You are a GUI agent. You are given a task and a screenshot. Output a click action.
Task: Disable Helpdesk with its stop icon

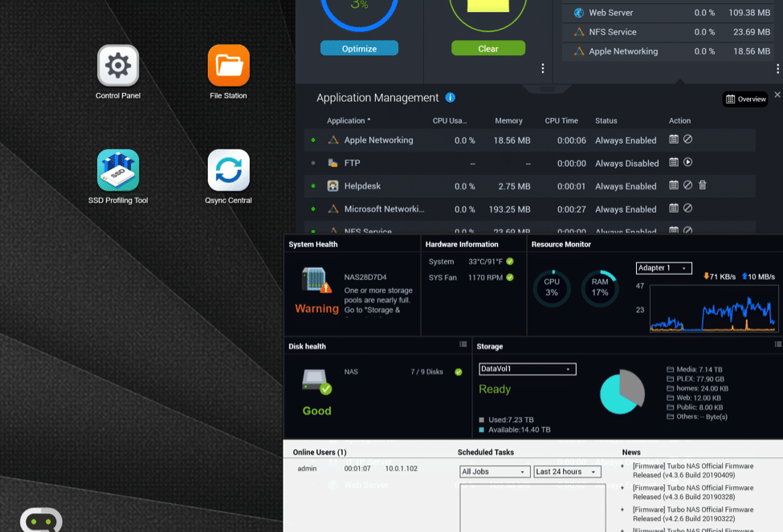tap(687, 185)
